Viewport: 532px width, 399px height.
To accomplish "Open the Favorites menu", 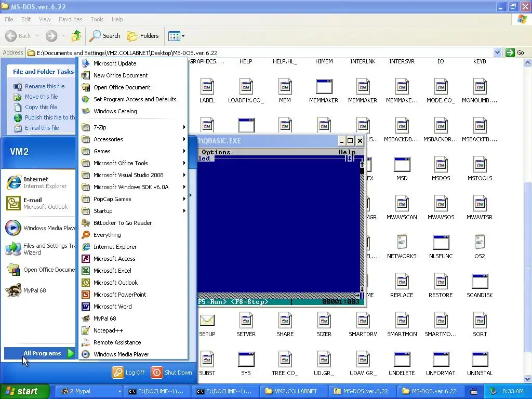I will pos(70,19).
